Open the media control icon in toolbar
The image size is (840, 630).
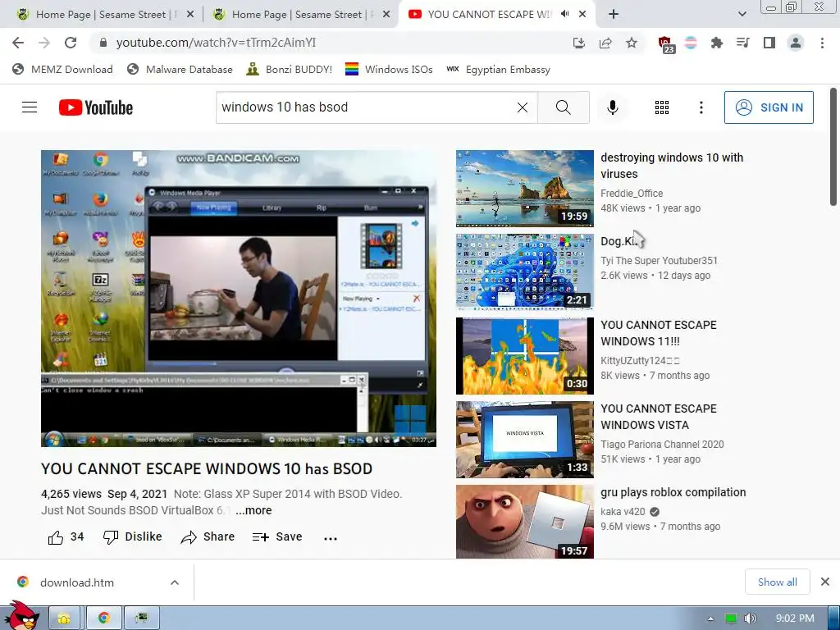pos(742,43)
